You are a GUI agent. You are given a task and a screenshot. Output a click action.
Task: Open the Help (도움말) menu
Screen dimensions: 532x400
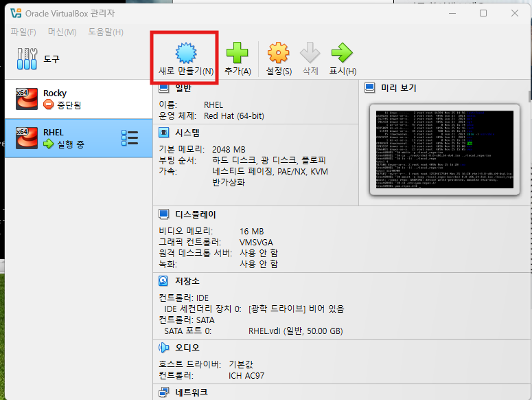point(106,32)
